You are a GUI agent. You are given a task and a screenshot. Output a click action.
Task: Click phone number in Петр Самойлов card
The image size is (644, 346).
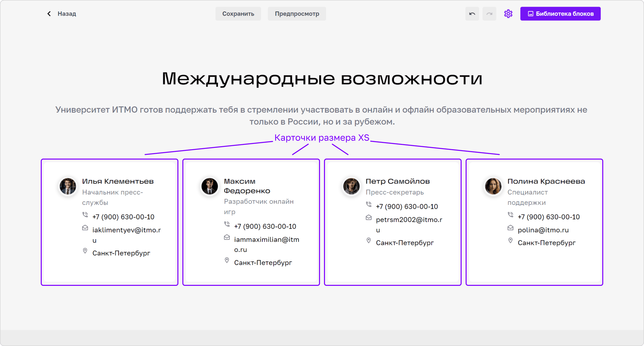pos(407,207)
